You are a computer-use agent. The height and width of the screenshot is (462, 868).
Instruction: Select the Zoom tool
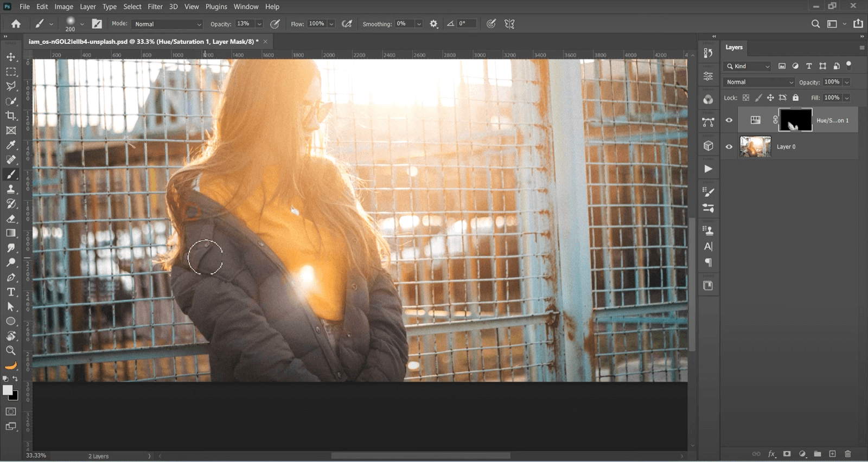tap(11, 350)
